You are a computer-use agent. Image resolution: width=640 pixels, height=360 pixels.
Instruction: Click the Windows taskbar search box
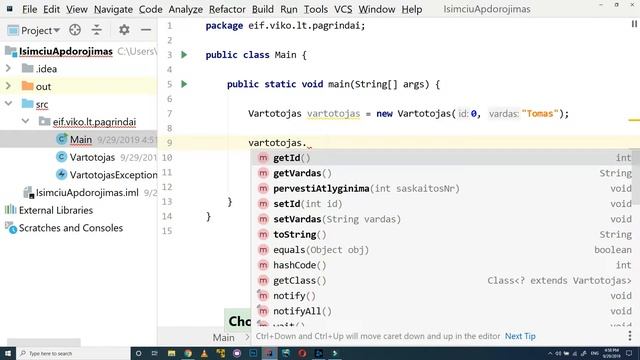[73, 353]
